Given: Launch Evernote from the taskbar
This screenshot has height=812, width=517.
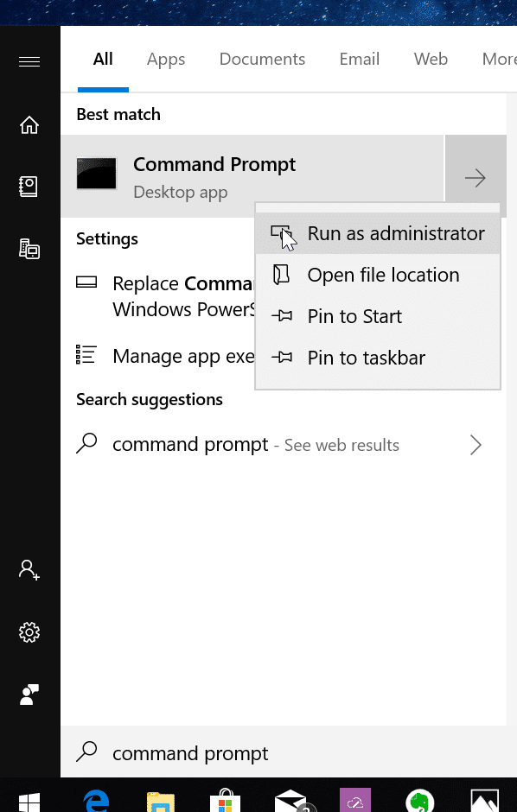Looking at the screenshot, I should (419, 800).
